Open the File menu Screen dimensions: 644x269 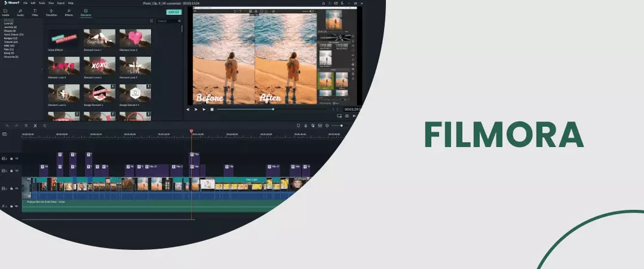coord(26,3)
